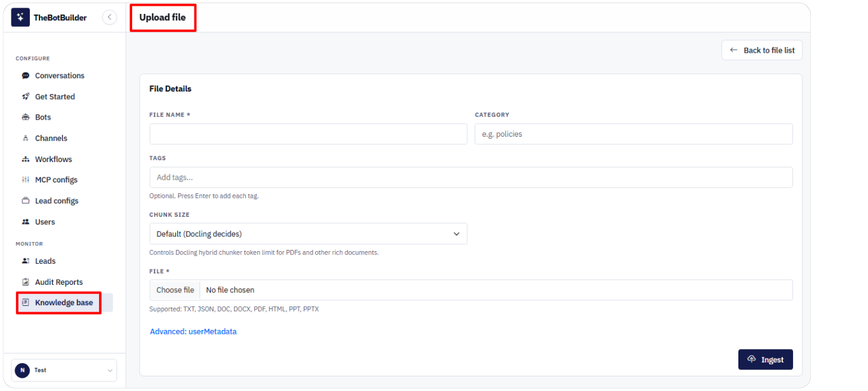Click the Users people icon

(x=25, y=222)
